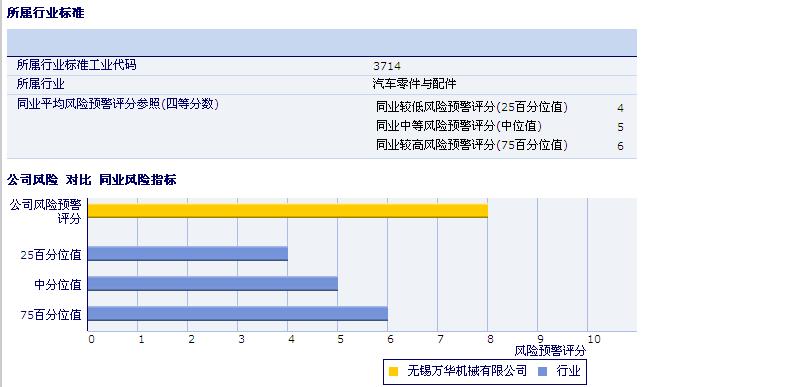Viewport: 786px width, 387px height.
Task: Select the blue 25百分位值 bar
Action: tap(188, 254)
